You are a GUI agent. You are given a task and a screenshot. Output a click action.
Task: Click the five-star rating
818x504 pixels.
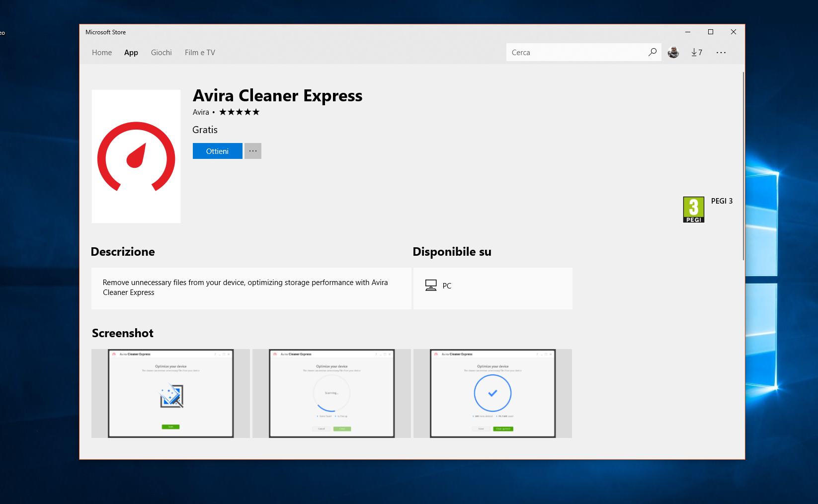coord(240,112)
